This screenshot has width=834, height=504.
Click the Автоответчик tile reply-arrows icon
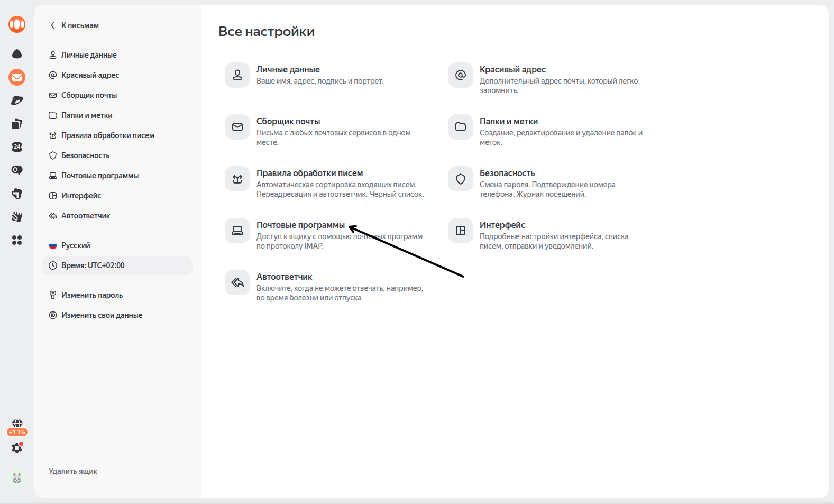(x=237, y=282)
